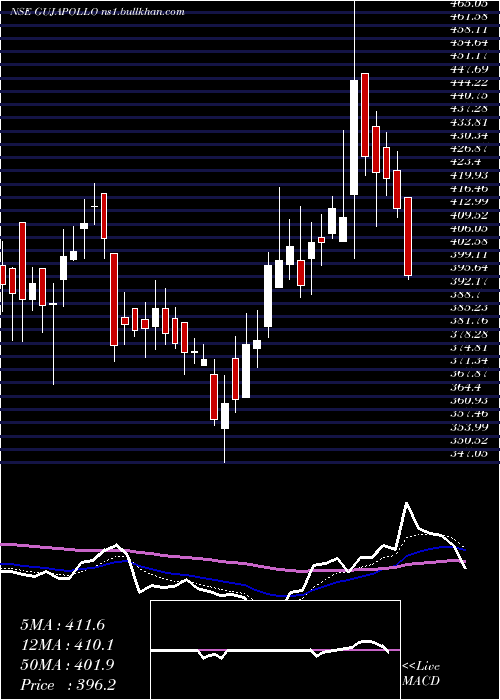Select the 12MA : 410.1 reading
Screen dimensions: 500x700
pos(67,645)
